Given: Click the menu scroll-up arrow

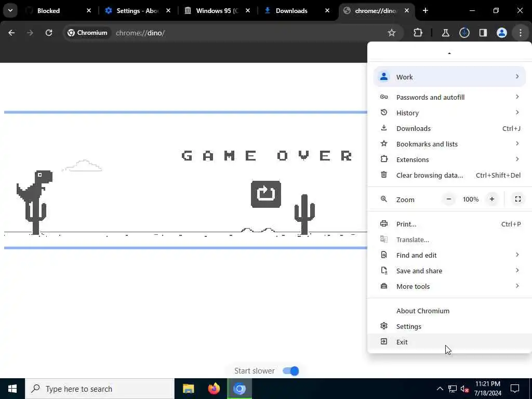Looking at the screenshot, I should [449, 54].
